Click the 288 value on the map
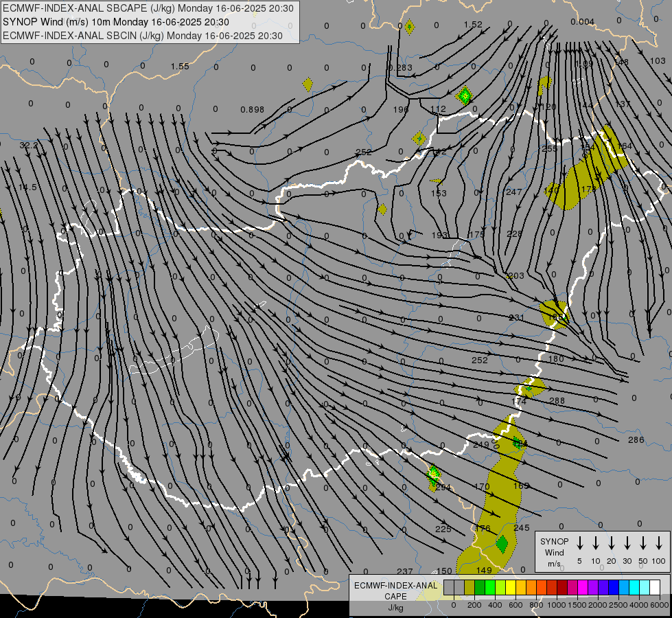 pyautogui.click(x=557, y=401)
